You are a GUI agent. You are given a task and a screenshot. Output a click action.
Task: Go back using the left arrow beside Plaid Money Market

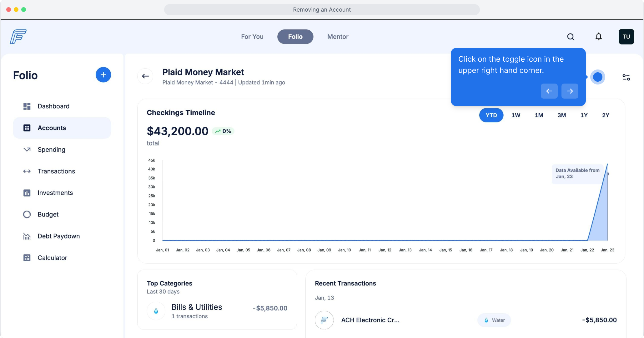click(x=145, y=76)
